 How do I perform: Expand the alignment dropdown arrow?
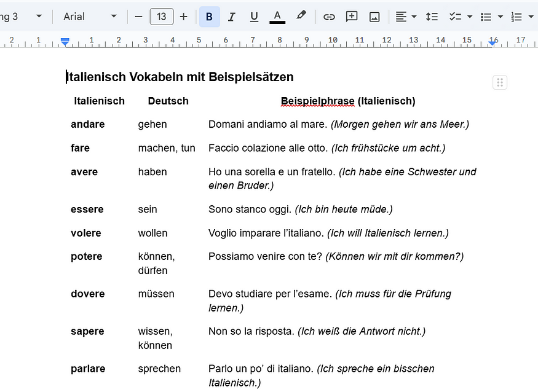tap(414, 17)
